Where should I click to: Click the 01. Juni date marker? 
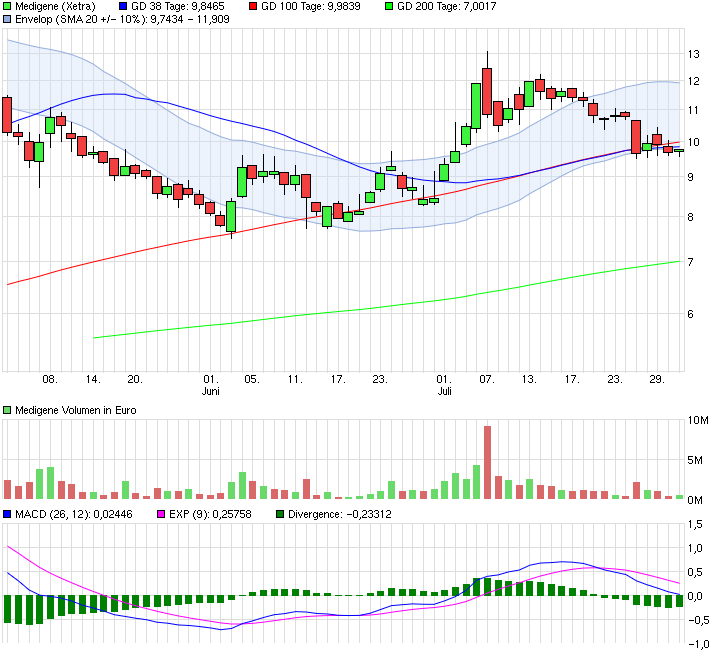point(210,386)
